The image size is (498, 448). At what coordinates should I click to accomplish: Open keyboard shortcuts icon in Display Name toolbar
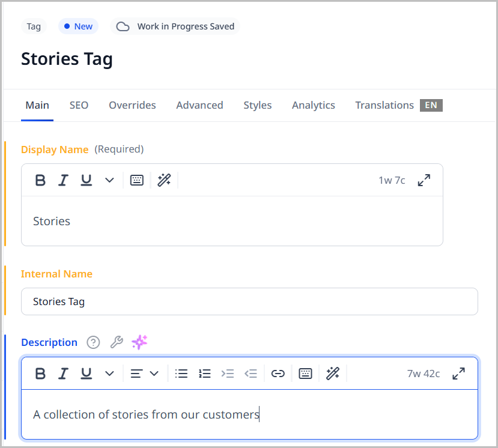click(x=137, y=180)
